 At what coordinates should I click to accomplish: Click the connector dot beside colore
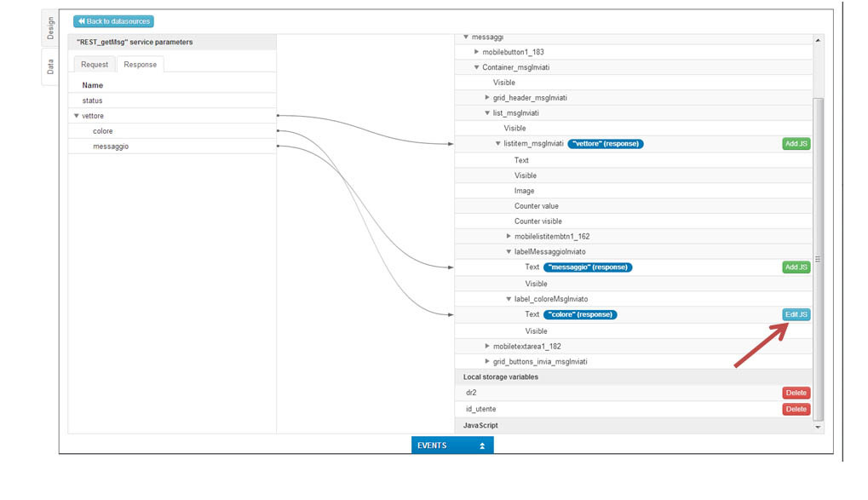click(x=279, y=131)
